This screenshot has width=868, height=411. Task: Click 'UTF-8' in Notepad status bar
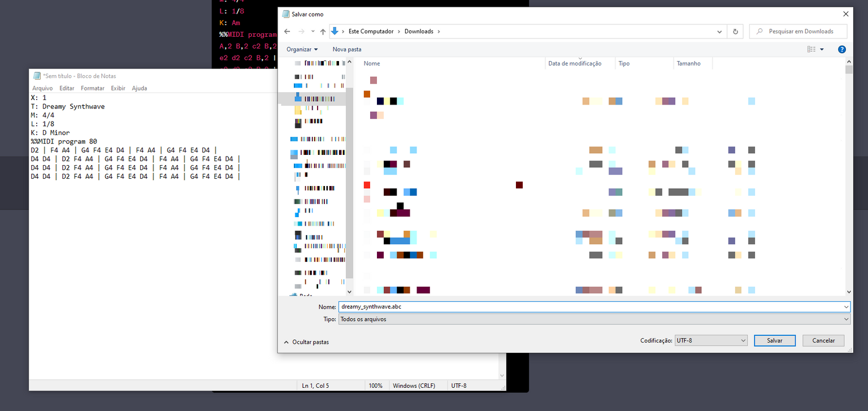(459, 386)
